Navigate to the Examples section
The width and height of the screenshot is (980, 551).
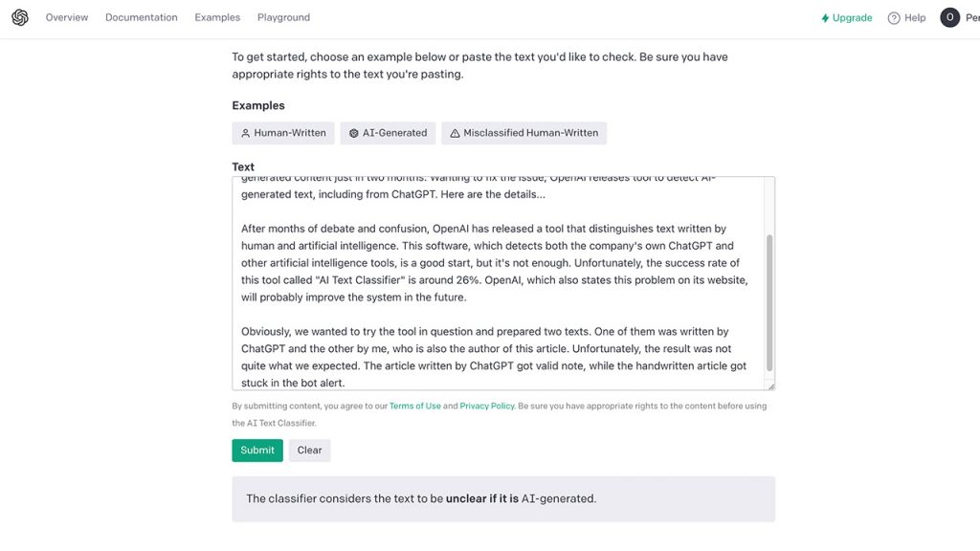pyautogui.click(x=216, y=16)
